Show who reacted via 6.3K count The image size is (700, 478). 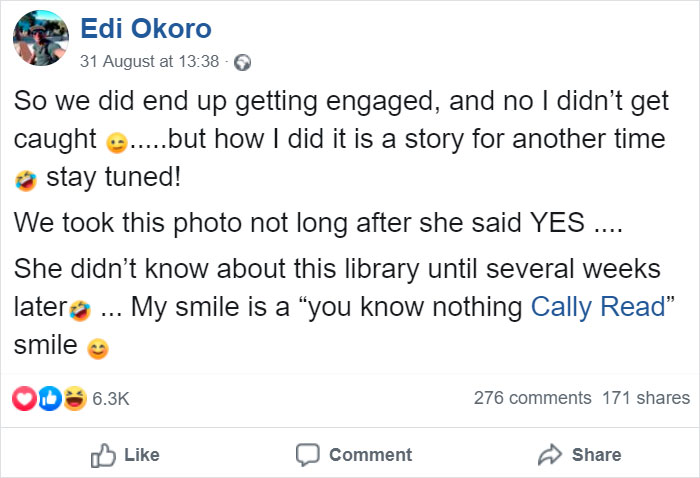pos(111,398)
